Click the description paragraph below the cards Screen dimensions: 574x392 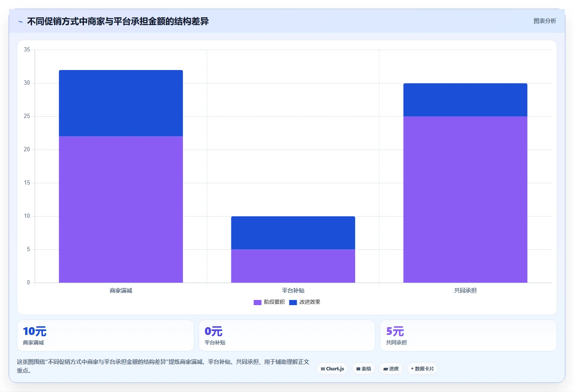(x=163, y=366)
